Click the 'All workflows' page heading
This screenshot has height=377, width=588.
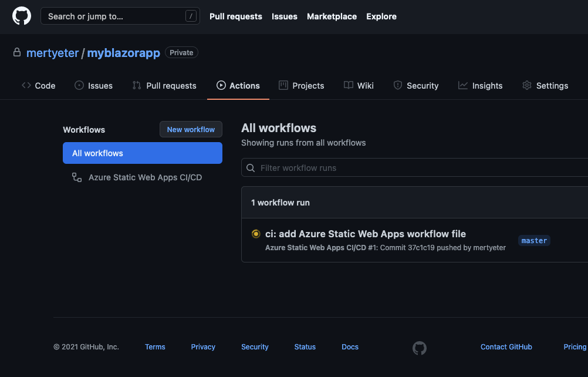coord(279,128)
